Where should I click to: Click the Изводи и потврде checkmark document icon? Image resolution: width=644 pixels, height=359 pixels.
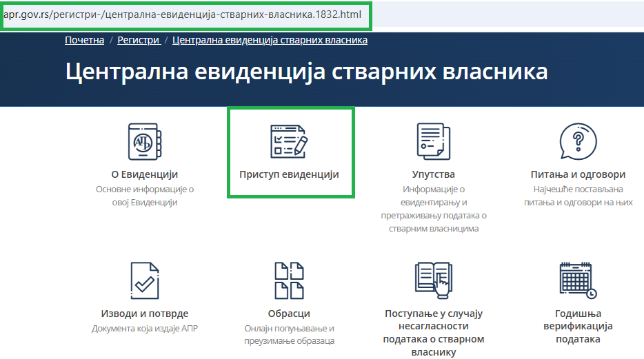pos(145,280)
